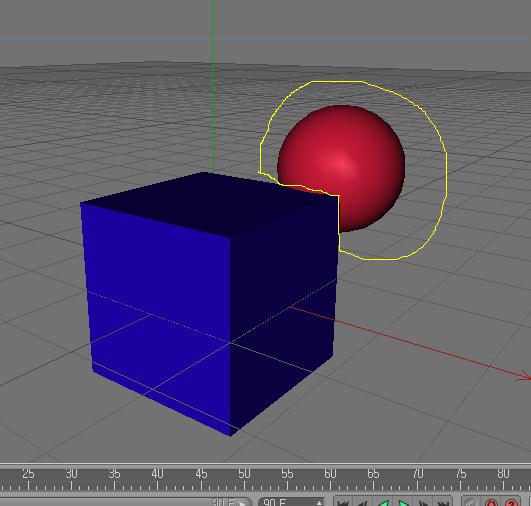Screen dimensions: 531x506
Task: Click the 90 F field stepper arrow
Action: click(x=319, y=503)
